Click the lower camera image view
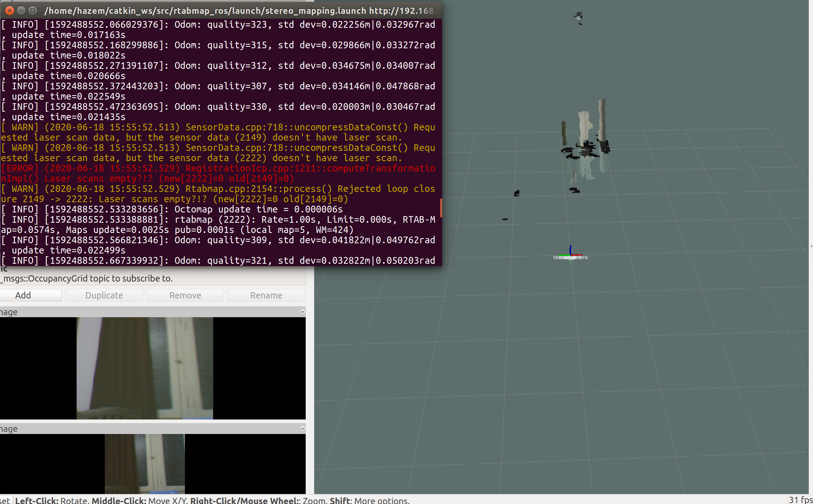 [x=145, y=463]
